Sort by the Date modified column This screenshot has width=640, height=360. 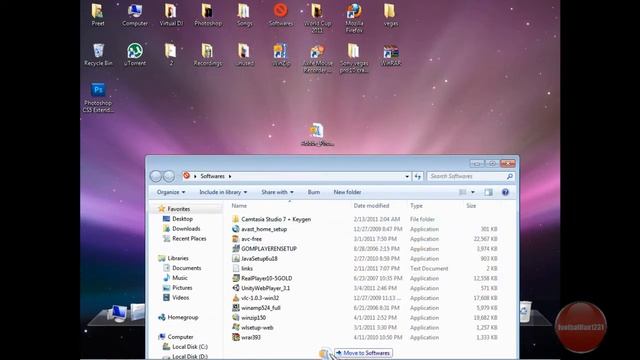(371, 206)
